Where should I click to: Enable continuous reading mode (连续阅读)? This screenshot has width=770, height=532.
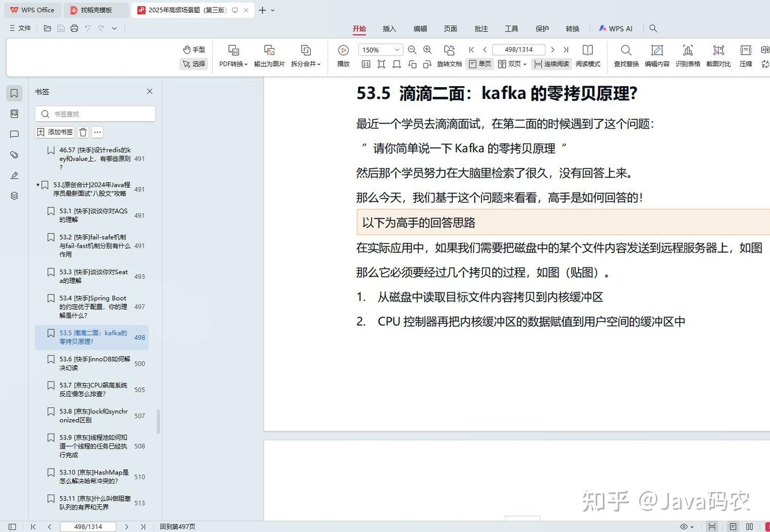click(551, 64)
